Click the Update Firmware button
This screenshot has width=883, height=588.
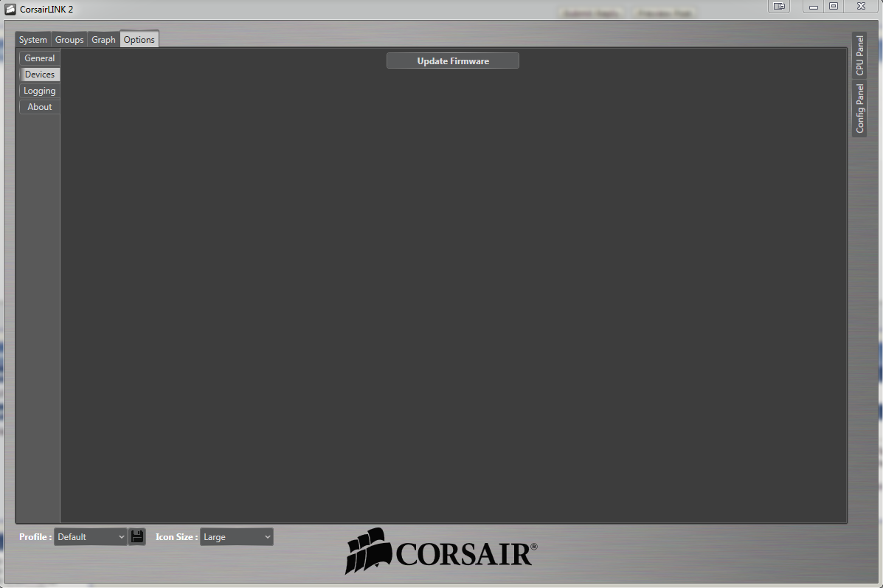click(x=453, y=60)
